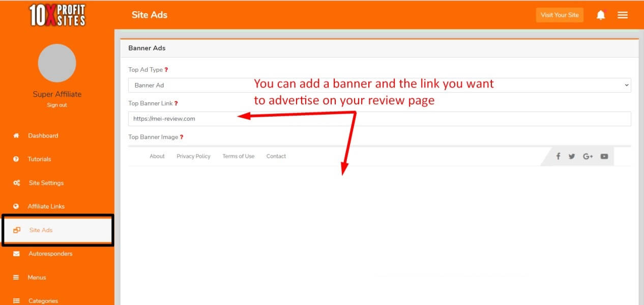
Task: Click the Google Plus icon
Action: coord(588,156)
